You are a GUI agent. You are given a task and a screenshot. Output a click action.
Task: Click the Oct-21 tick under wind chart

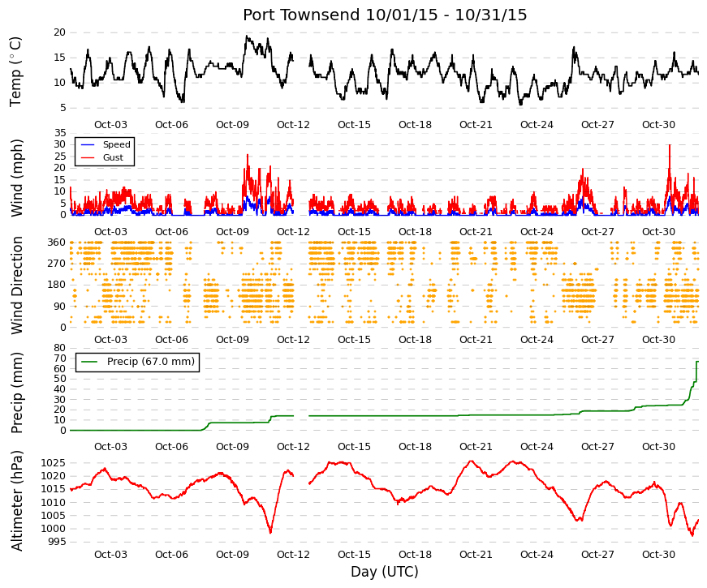coord(476,232)
